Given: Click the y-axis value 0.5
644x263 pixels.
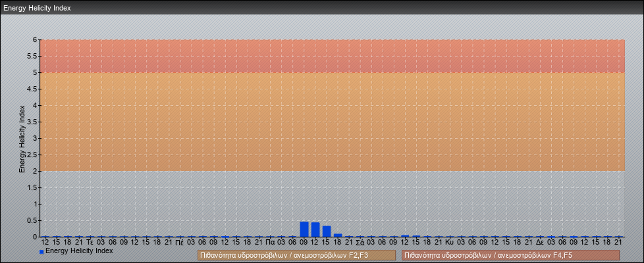Looking at the screenshot, I should coord(33,220).
